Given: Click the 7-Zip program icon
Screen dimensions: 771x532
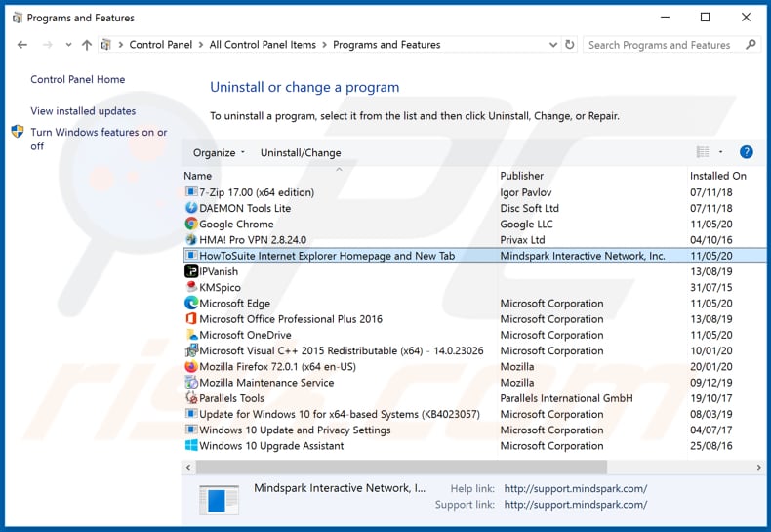Looking at the screenshot, I should click(x=191, y=192).
